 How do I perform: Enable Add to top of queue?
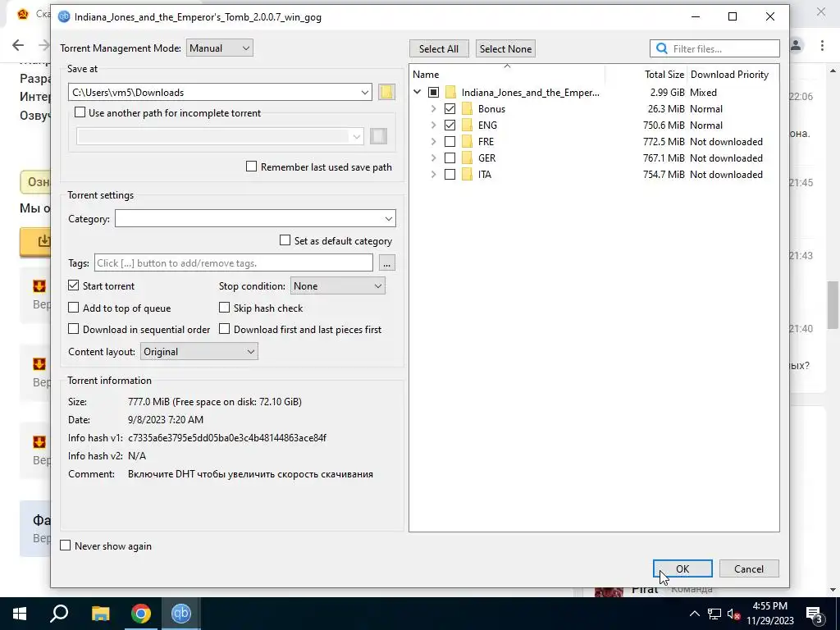[73, 308]
